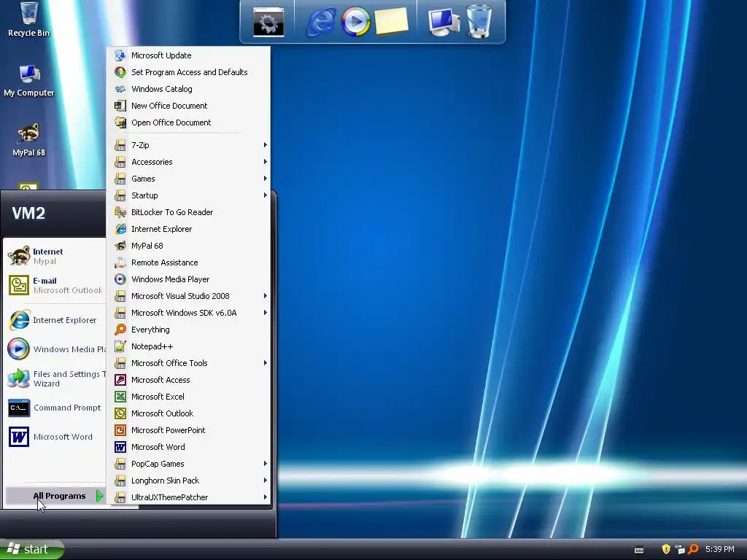Click the 5:39 PM clock

tap(719, 549)
